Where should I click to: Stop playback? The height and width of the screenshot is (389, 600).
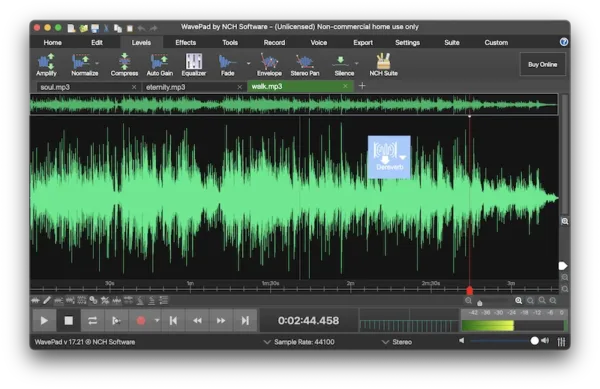pos(68,321)
